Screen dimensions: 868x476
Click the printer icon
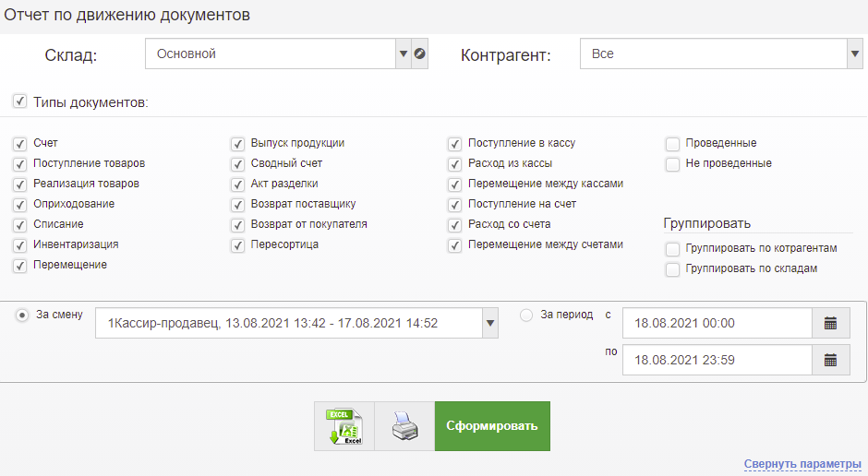[404, 426]
